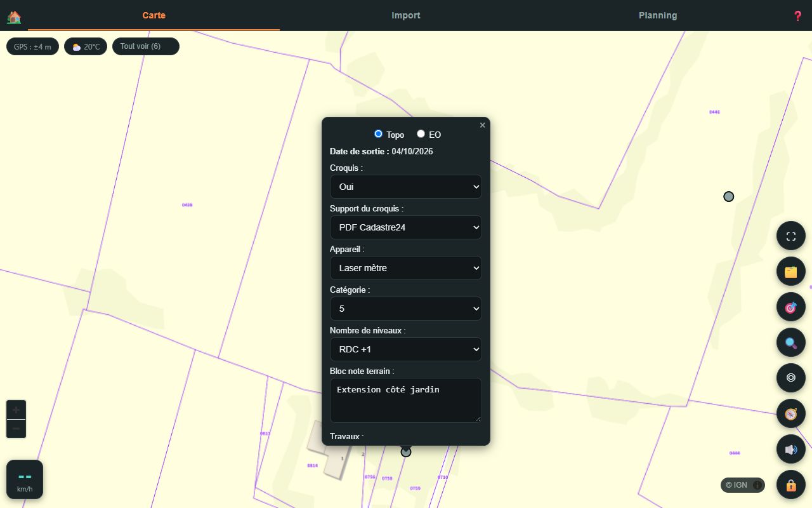Toggle the padlock lock button
The height and width of the screenshot is (508, 812).
pos(791,485)
